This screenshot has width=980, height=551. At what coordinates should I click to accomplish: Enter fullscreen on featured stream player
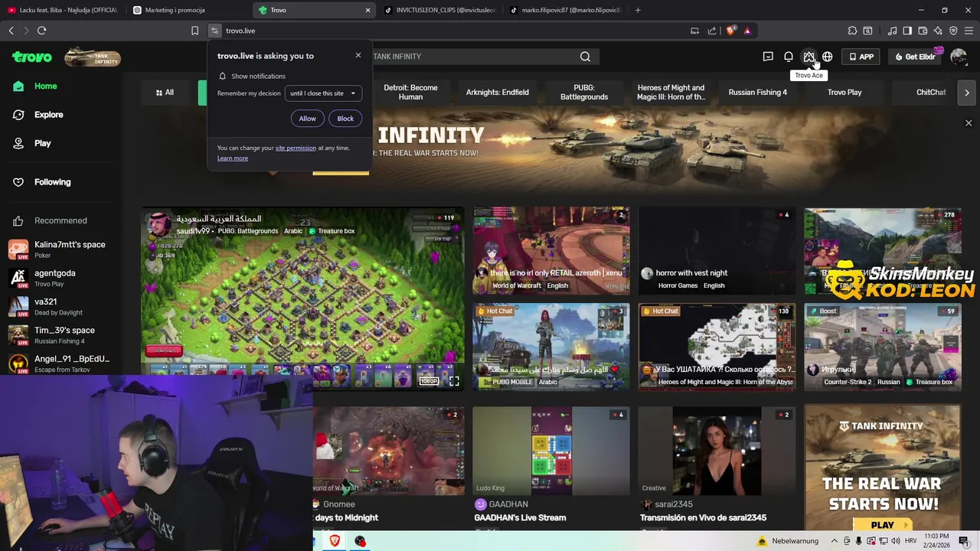point(454,380)
